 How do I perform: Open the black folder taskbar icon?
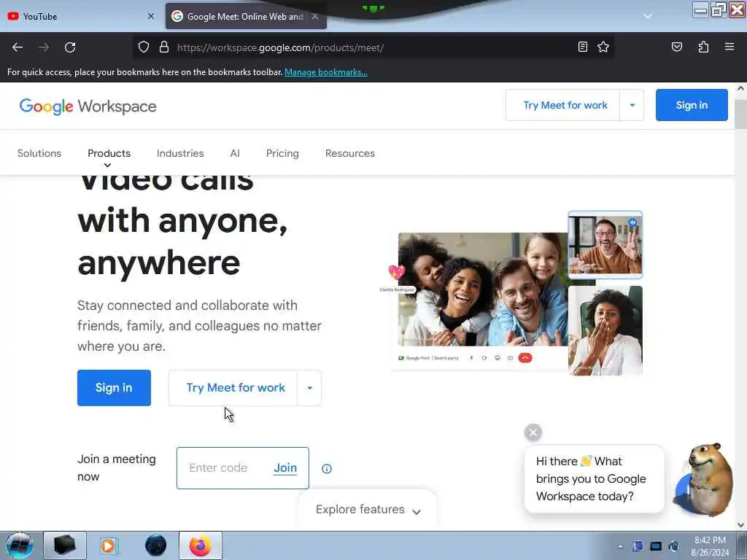click(65, 545)
